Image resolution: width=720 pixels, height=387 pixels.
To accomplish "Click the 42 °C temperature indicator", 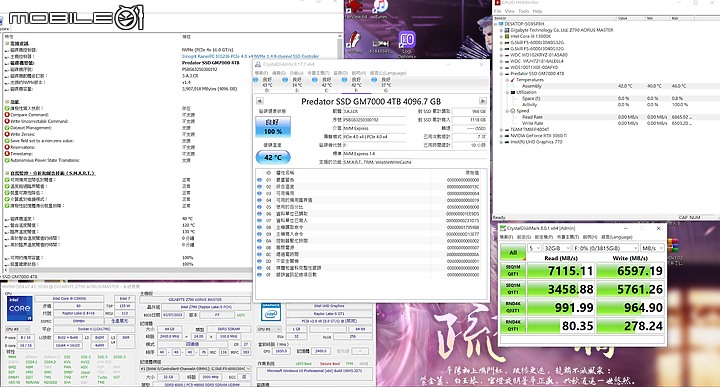I will click(x=273, y=157).
